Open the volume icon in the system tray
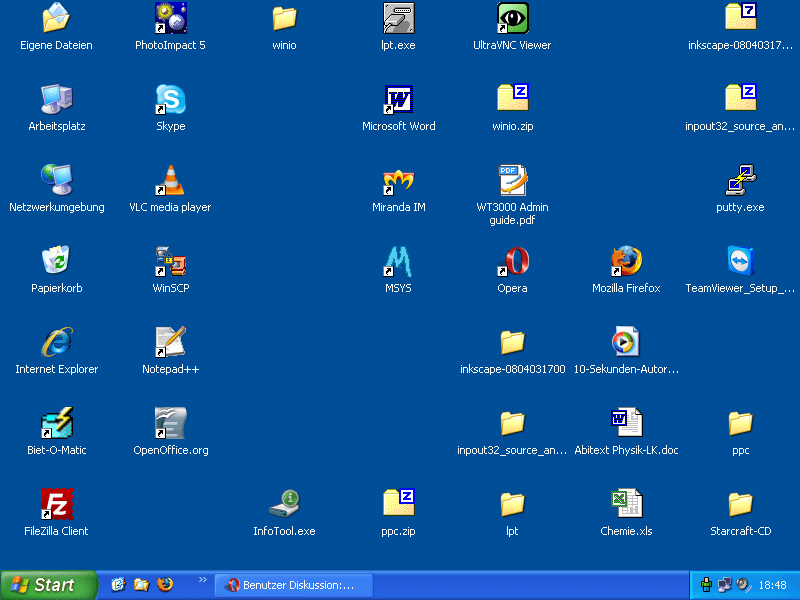The width and height of the screenshot is (800, 600). click(x=742, y=584)
